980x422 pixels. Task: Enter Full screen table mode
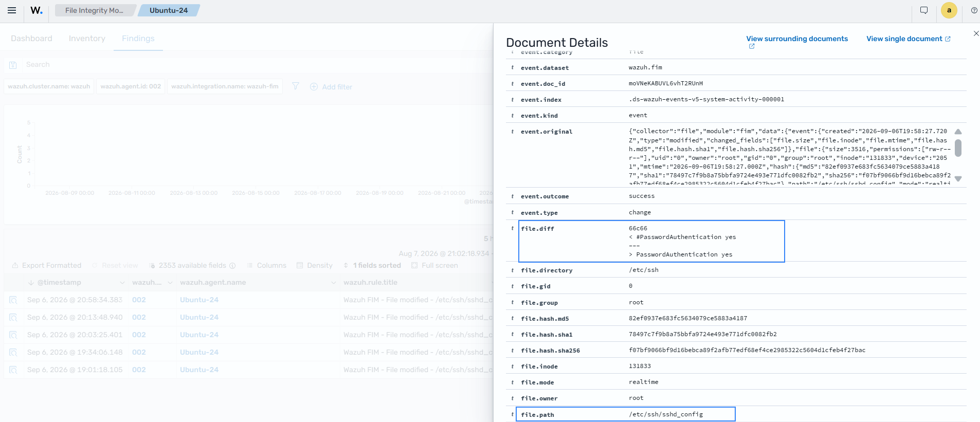(x=434, y=266)
